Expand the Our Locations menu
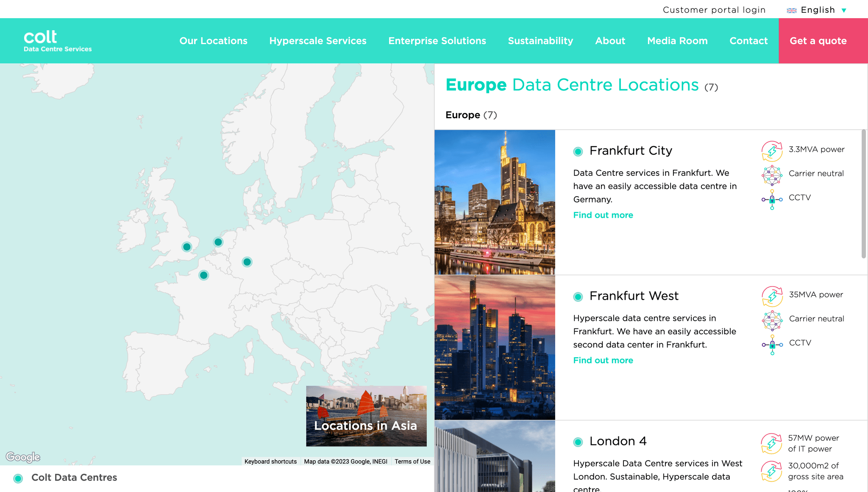868x492 pixels. (x=213, y=41)
